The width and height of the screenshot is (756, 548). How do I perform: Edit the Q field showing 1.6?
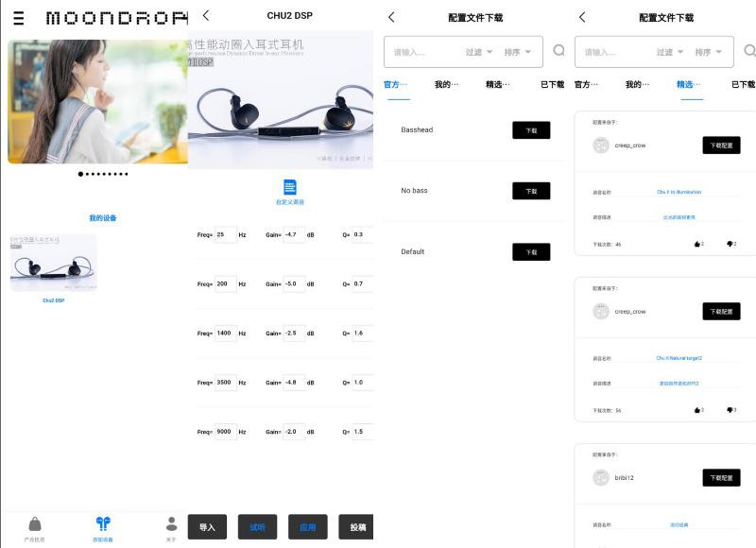(x=362, y=333)
